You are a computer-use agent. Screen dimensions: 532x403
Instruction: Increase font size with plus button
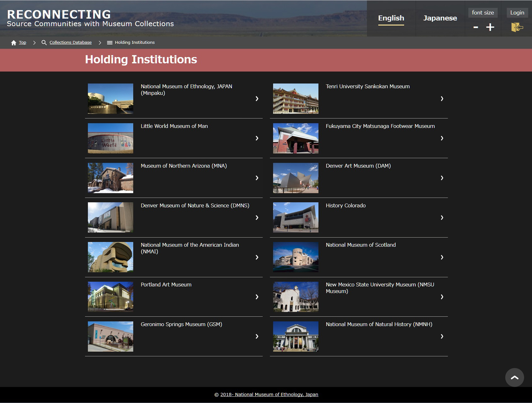(490, 27)
